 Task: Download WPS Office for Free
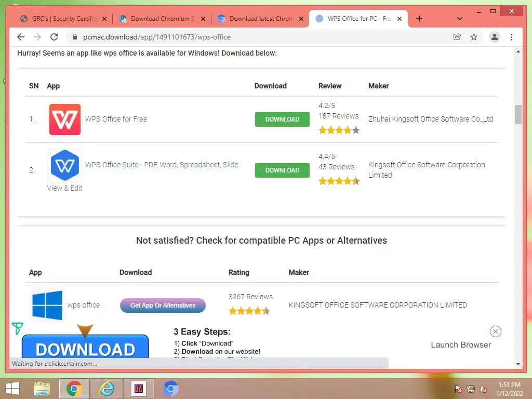(282, 119)
